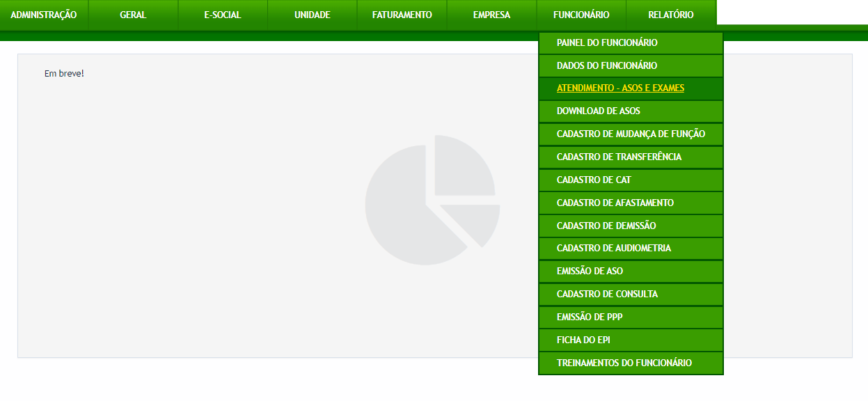868x401 pixels.
Task: Select Cadastro de Consulta
Action: (x=631, y=294)
